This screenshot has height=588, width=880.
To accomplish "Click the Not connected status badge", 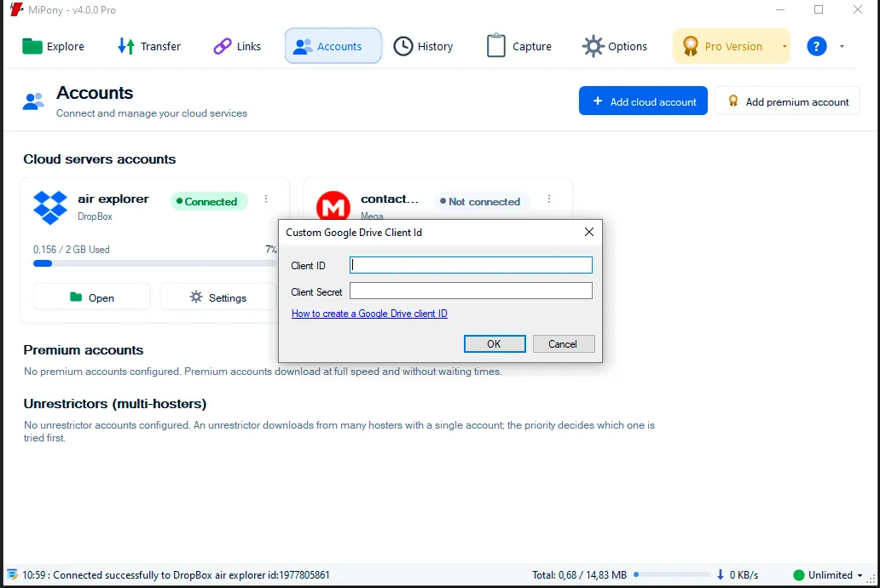I will pos(482,201).
